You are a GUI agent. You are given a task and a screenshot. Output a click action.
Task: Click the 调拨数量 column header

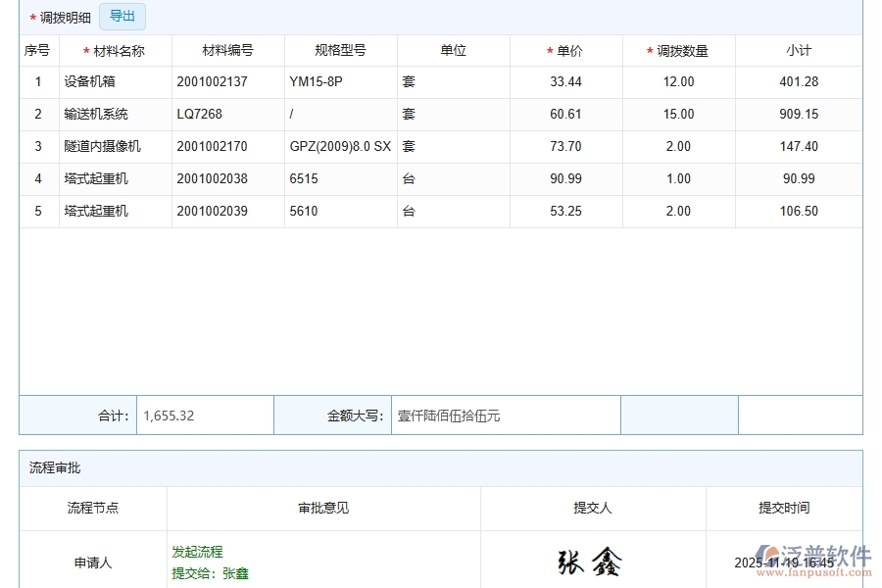click(679, 50)
